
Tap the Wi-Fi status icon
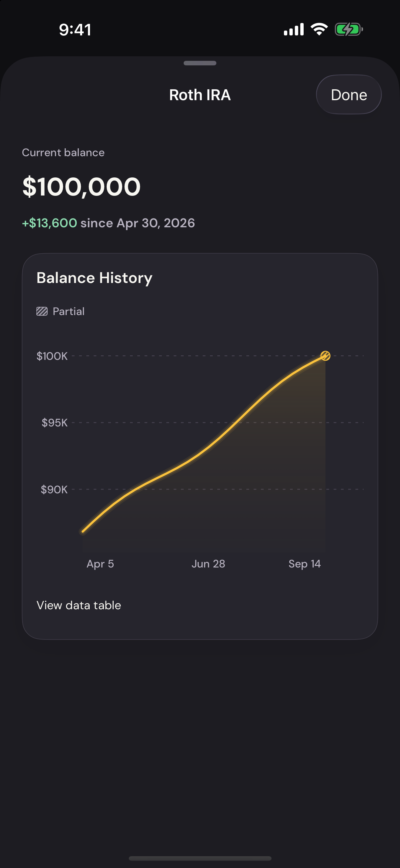point(319,29)
